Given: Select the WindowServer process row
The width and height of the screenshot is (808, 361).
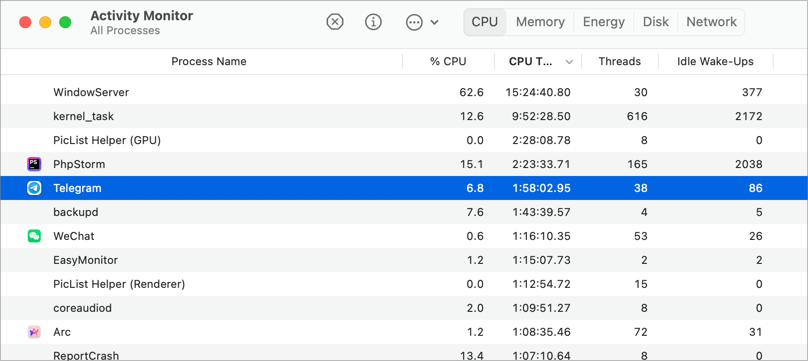Looking at the screenshot, I should [x=404, y=93].
